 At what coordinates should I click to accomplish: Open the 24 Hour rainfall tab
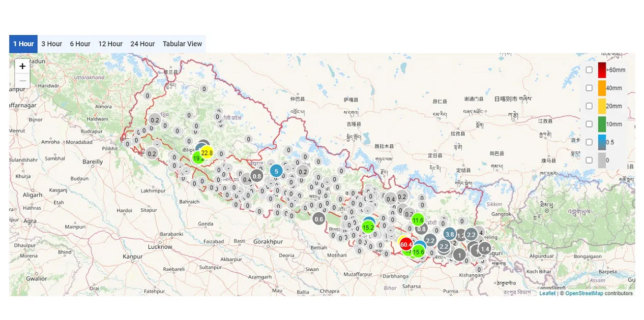point(142,44)
